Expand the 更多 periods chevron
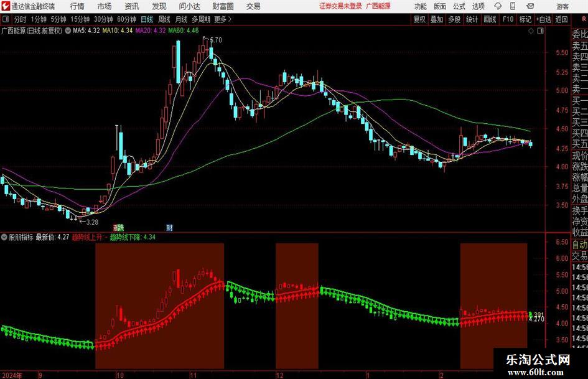 click(223, 19)
